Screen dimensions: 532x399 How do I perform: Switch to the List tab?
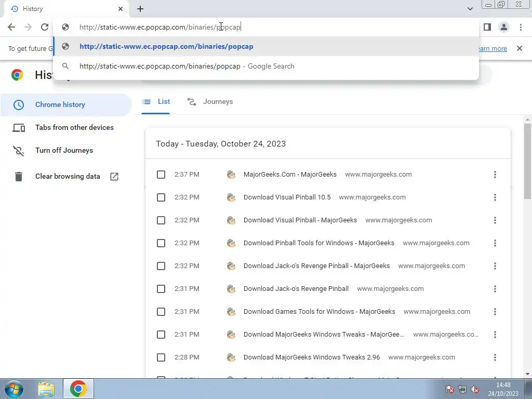[156, 102]
